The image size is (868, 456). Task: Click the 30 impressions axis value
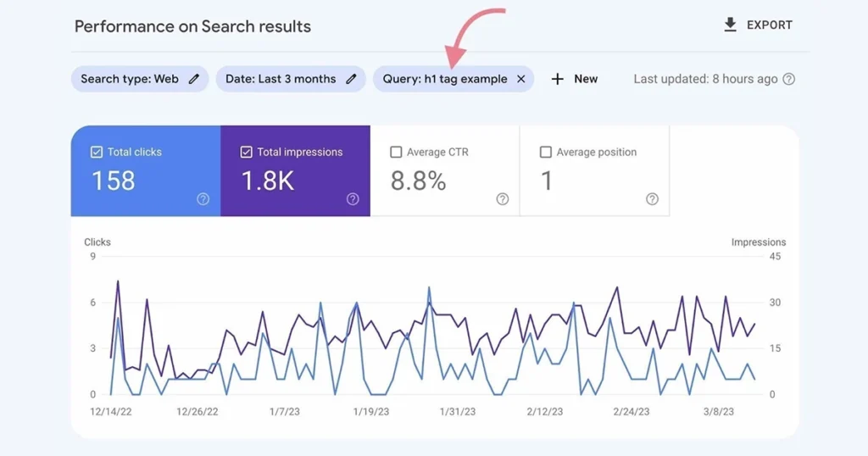(775, 302)
